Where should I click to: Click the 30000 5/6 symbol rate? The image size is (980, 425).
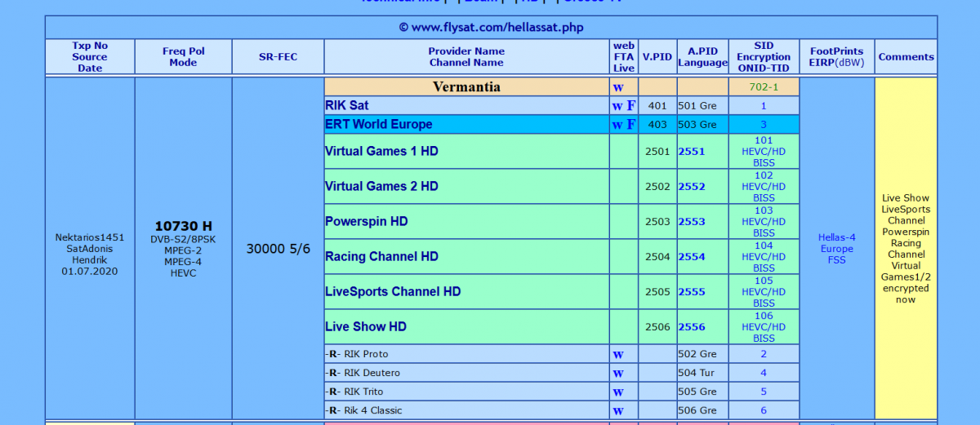click(x=278, y=249)
